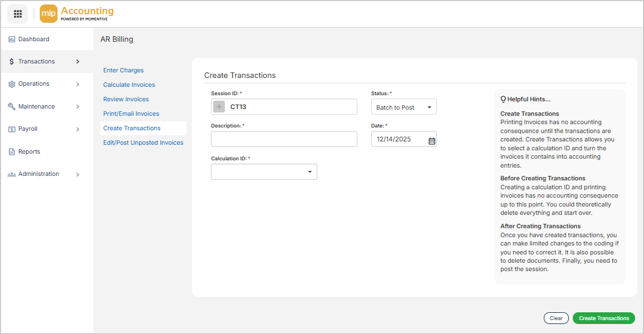Open the Status dropdown
This screenshot has width=644, height=334.
404,107
